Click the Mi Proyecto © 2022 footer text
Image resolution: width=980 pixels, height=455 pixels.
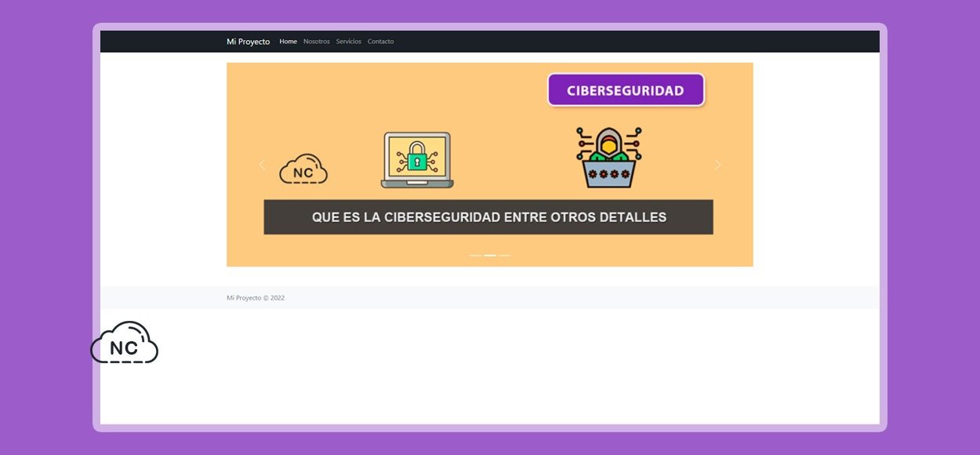tap(256, 298)
